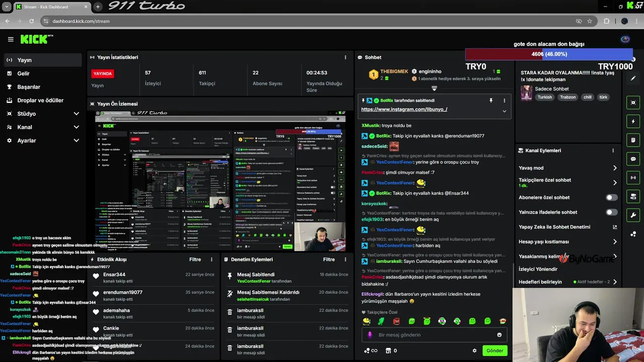The height and width of the screenshot is (362, 644).
Task: Open the pinned Instagram link
Action: [x=404, y=109]
